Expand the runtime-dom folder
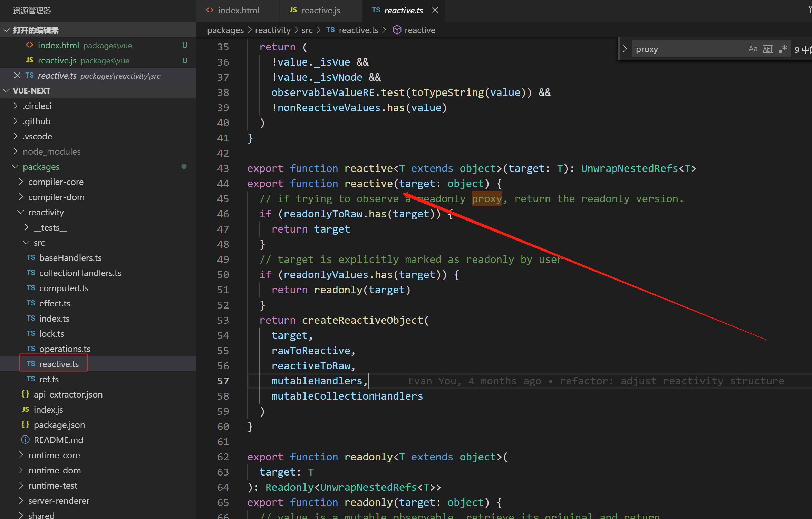The image size is (812, 519). 98,470
